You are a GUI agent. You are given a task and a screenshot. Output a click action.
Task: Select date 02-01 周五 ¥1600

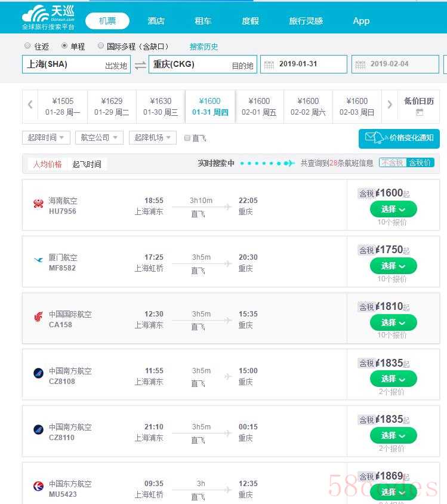click(259, 107)
